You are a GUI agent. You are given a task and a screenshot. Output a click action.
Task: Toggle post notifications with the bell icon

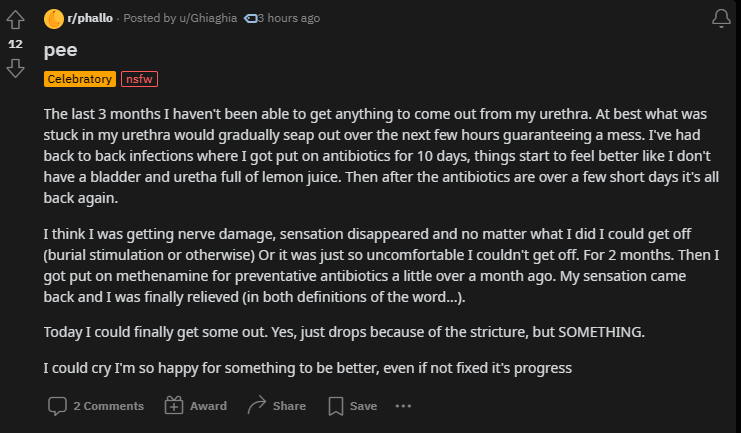point(721,18)
